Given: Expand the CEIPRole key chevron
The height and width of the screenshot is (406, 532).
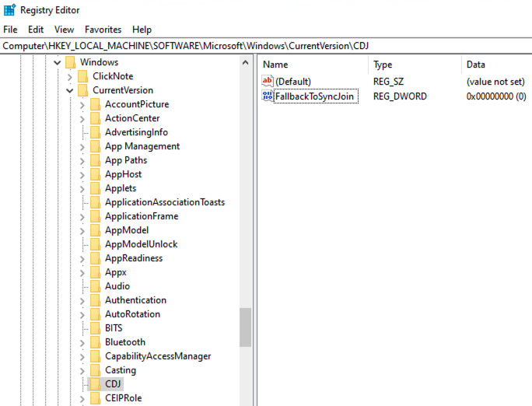Looking at the screenshot, I should (x=82, y=399).
